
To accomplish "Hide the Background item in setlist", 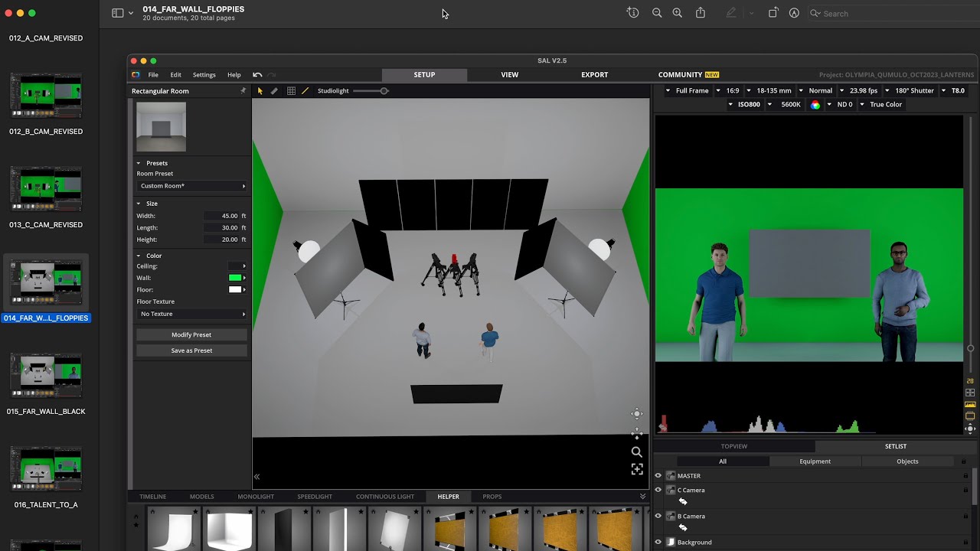I will [x=658, y=543].
